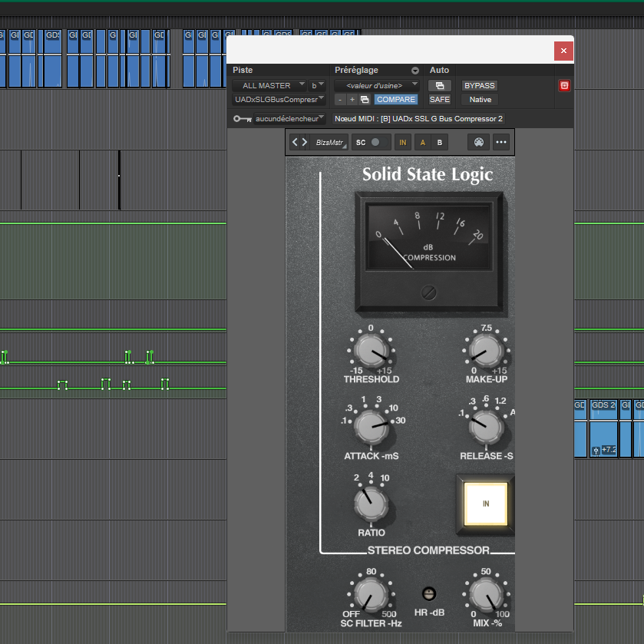Click the meter zero adjust screw

(x=428, y=293)
